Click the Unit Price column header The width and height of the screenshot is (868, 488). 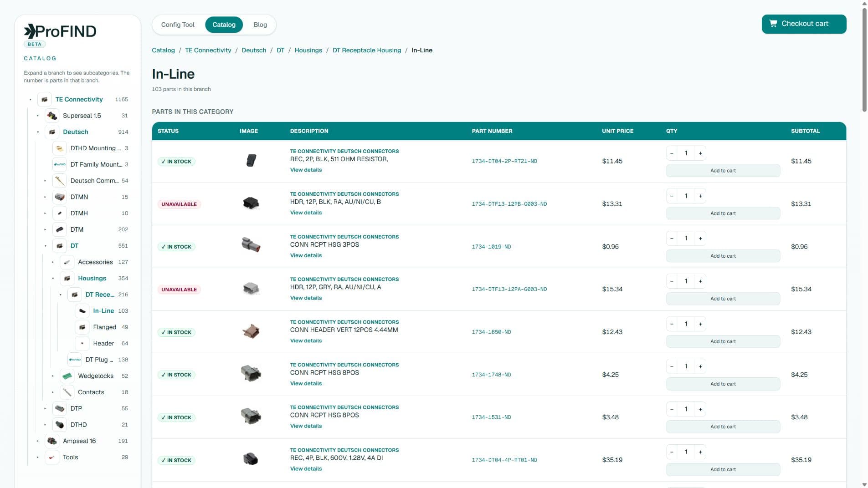tap(617, 131)
